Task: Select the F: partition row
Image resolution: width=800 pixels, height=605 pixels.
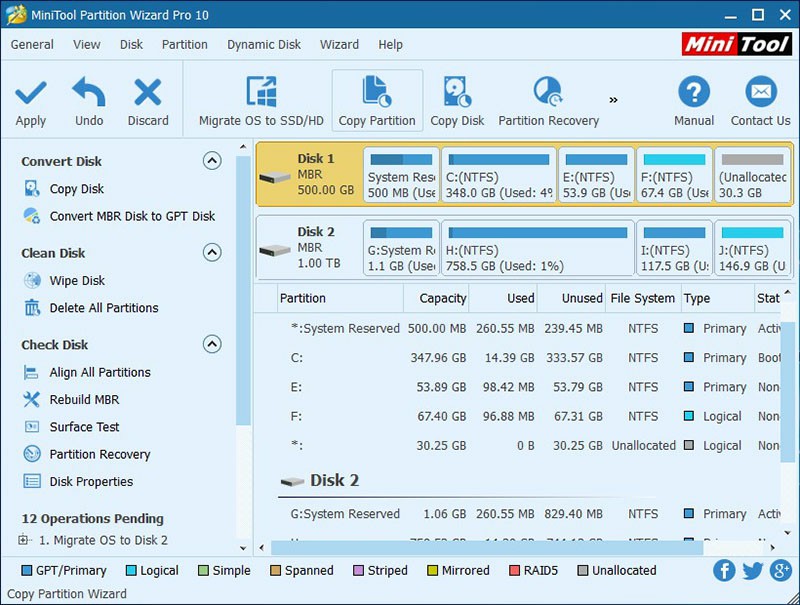Action: pyautogui.click(x=518, y=416)
